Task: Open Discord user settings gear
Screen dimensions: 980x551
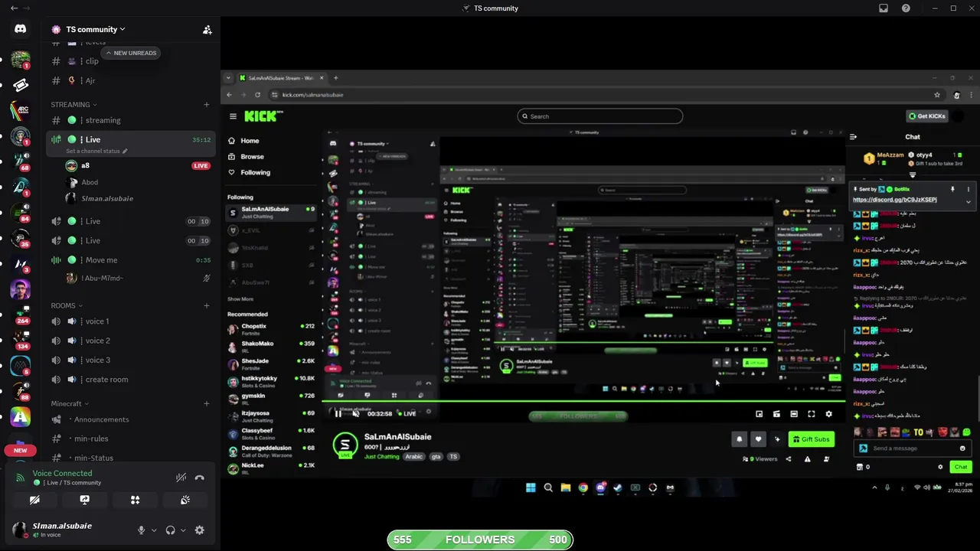Action: coord(200,530)
